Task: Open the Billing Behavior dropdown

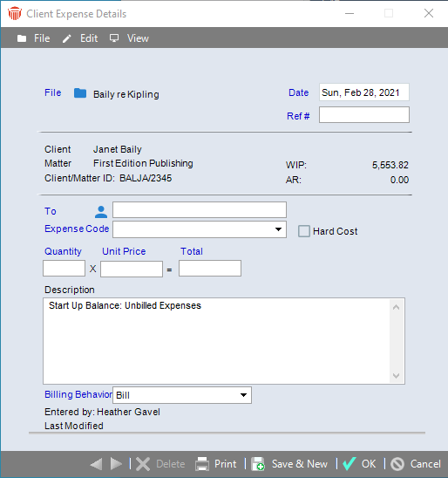Action: click(x=243, y=395)
